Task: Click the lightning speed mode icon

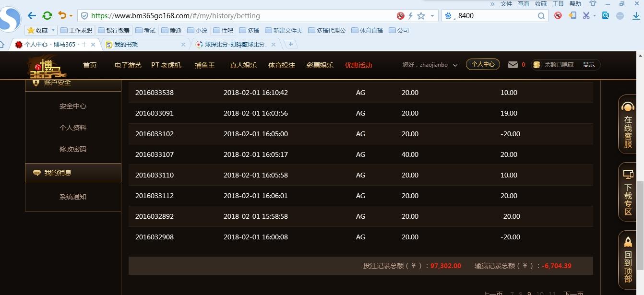Action: tap(411, 15)
